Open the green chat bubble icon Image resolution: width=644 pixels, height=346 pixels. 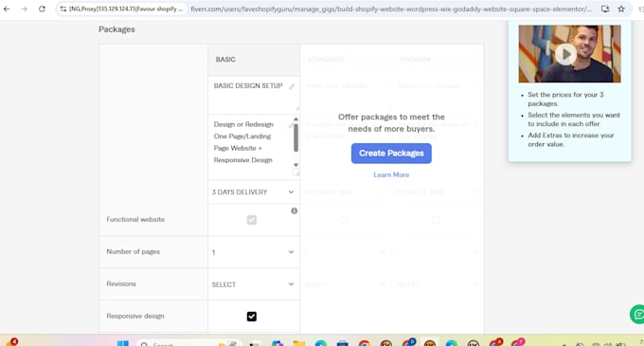point(637,315)
